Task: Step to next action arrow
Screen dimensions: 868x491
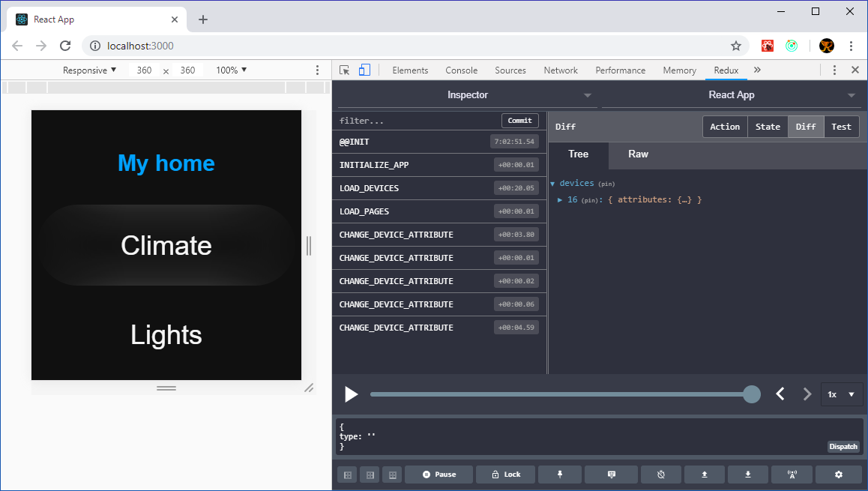Action: pos(807,394)
